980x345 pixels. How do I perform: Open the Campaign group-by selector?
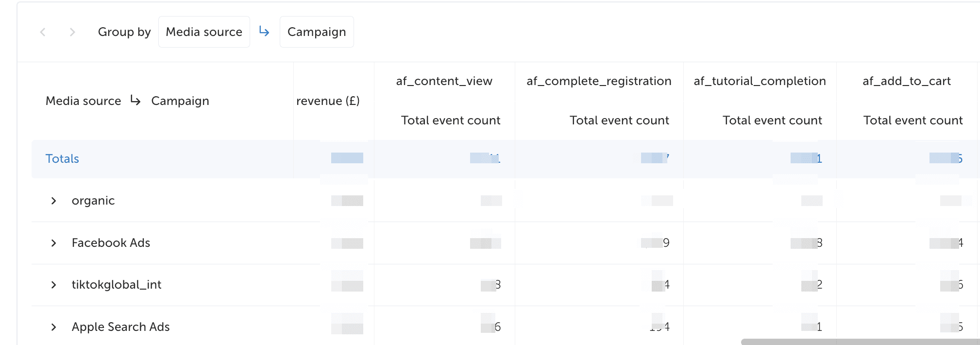[317, 32]
